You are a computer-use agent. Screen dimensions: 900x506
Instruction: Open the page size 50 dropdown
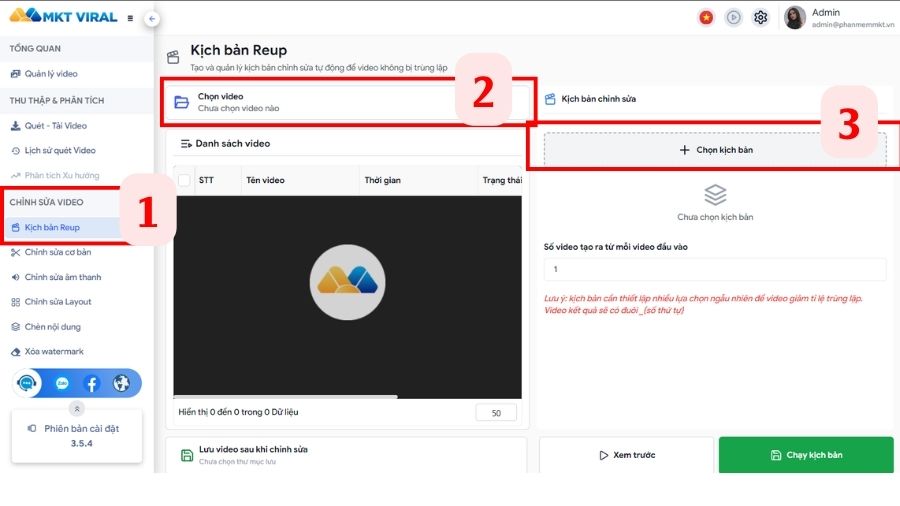(x=496, y=412)
